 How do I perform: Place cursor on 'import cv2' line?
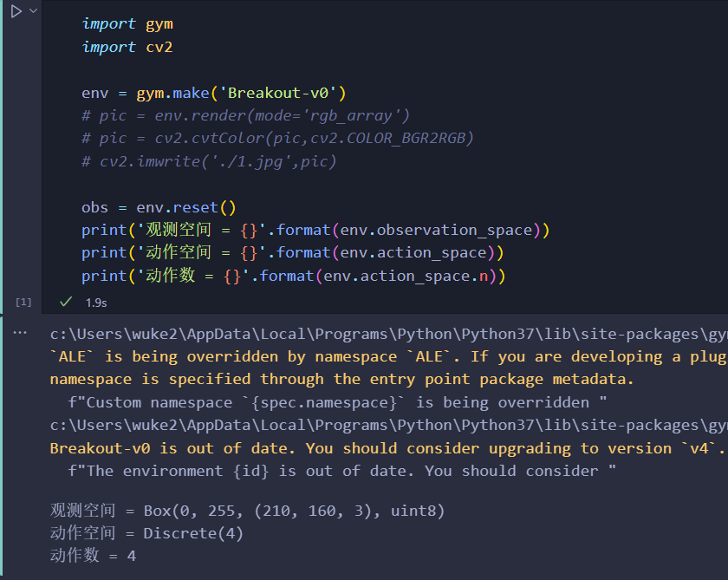pos(127,47)
